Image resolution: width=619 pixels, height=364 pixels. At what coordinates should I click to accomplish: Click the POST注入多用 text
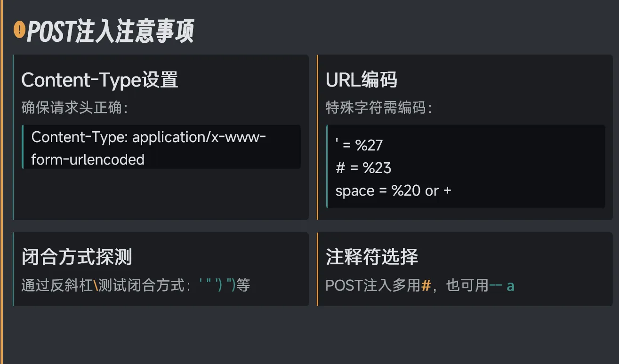pos(373,285)
